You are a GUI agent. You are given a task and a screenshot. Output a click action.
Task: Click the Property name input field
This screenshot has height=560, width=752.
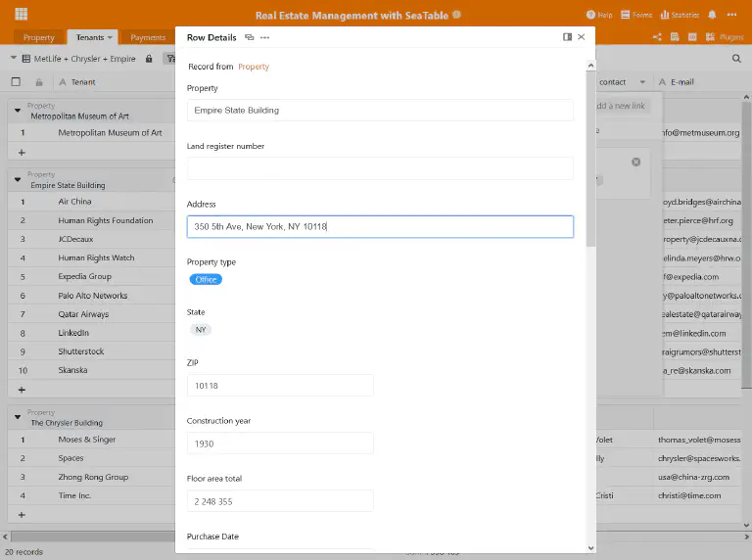pyautogui.click(x=380, y=111)
